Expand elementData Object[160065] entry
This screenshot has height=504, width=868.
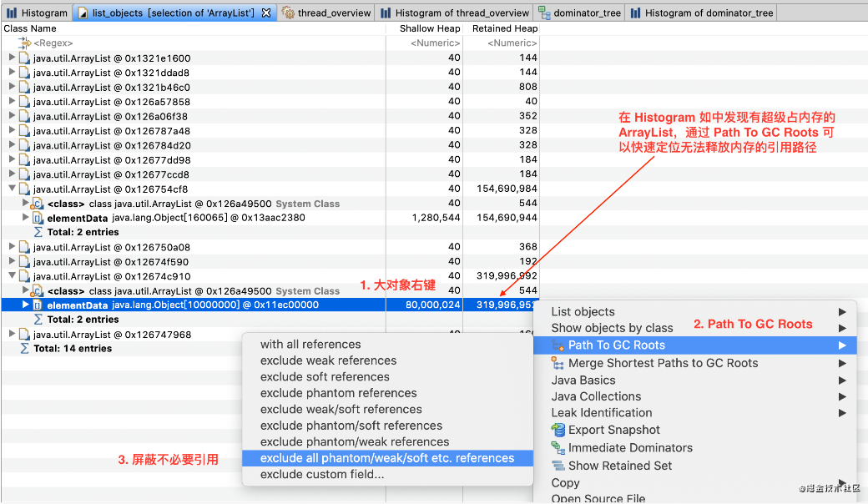[x=26, y=218]
